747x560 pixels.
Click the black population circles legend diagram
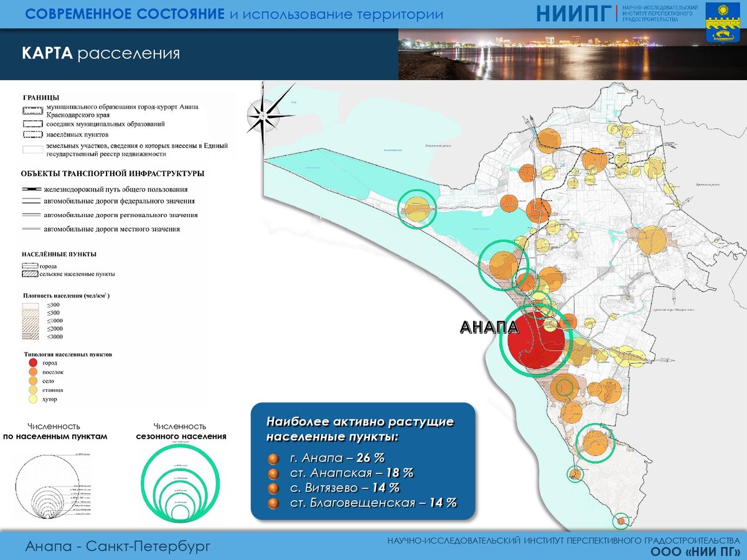pos(54,485)
